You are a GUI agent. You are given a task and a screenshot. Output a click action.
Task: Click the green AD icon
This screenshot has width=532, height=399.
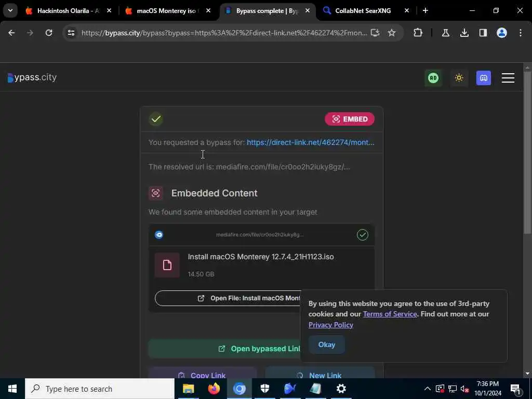pos(433,78)
